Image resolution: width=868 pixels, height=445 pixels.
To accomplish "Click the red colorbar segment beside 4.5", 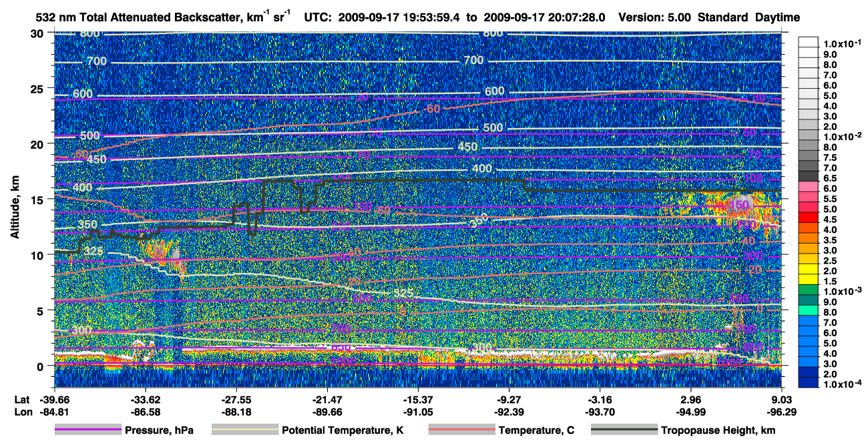I will 809,217.
